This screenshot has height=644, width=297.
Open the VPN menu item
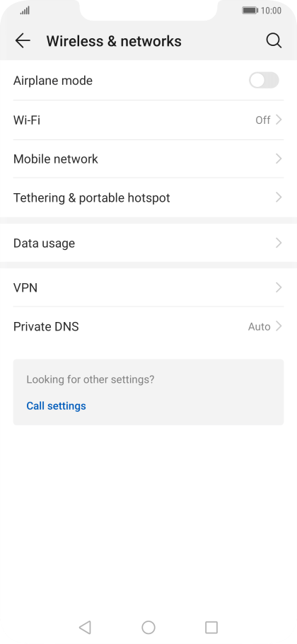pos(148,287)
